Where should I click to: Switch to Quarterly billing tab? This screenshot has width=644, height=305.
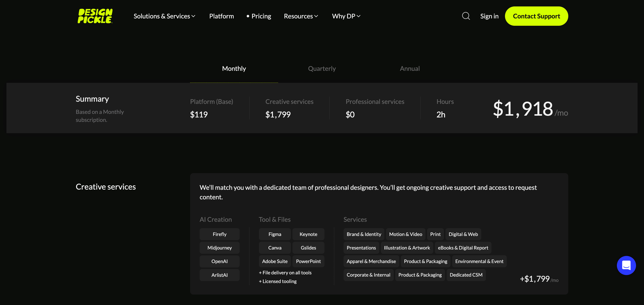pyautogui.click(x=322, y=69)
